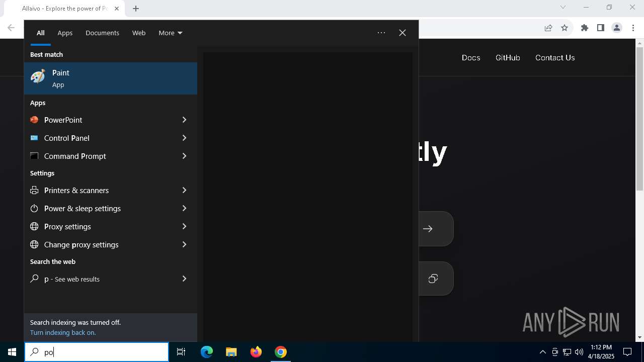This screenshot has width=644, height=362.
Task: Open the notification center icon
Action: pyautogui.click(x=627, y=352)
